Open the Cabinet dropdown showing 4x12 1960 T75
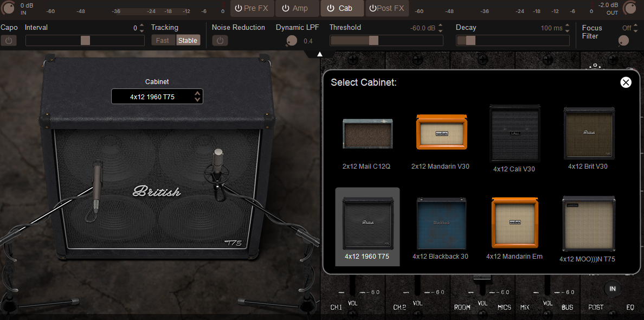This screenshot has width=644, height=320. (157, 97)
